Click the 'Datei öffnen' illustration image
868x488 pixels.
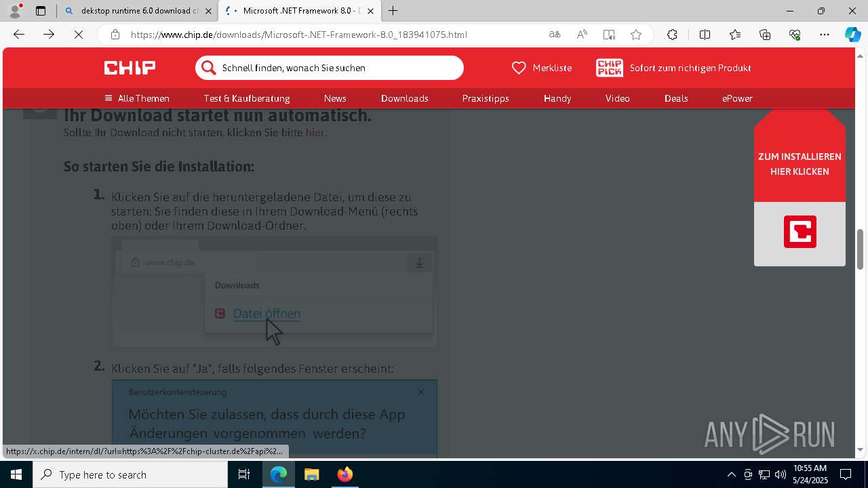pos(275,291)
